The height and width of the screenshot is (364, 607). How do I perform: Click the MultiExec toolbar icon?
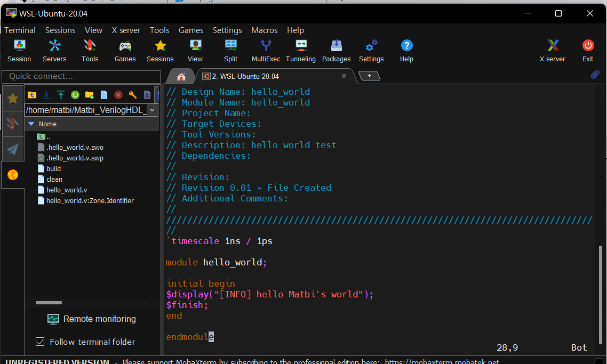click(x=266, y=51)
